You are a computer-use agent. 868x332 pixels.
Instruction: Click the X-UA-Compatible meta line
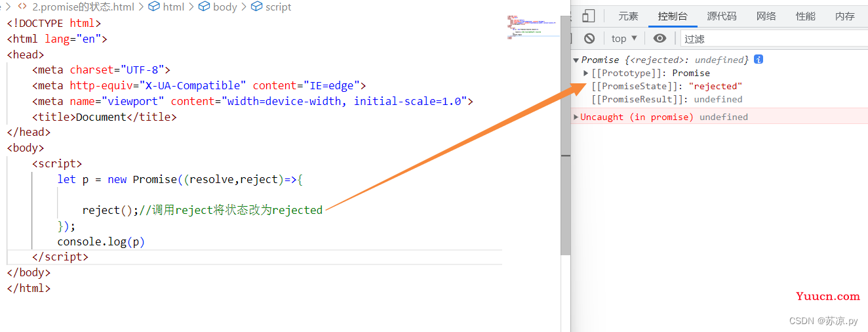click(x=199, y=85)
